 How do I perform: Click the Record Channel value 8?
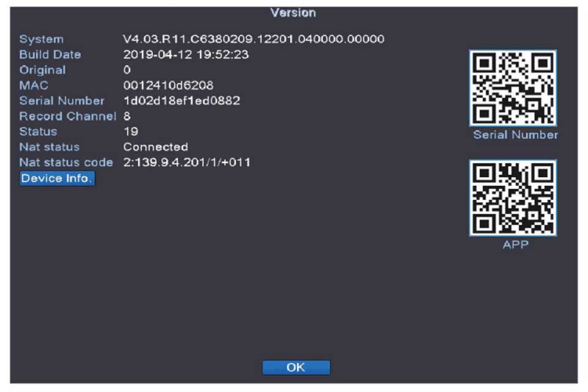point(127,116)
